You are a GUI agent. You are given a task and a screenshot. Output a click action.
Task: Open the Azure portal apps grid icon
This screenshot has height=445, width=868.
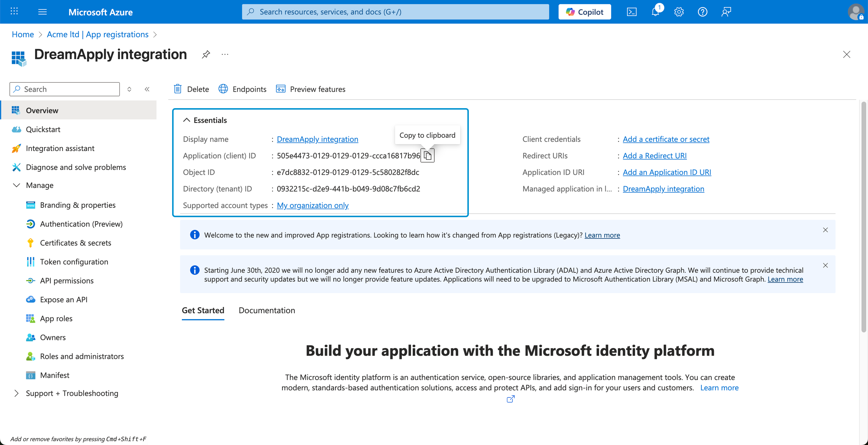[14, 12]
